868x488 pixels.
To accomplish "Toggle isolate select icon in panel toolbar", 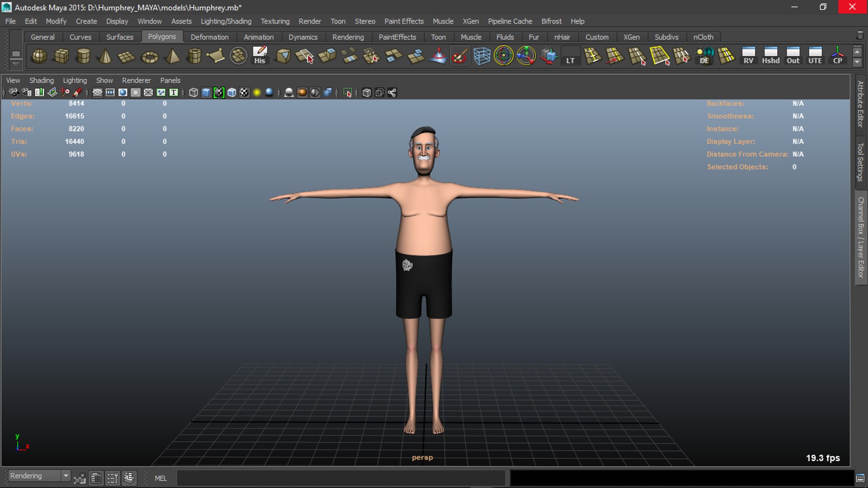I will 347,93.
